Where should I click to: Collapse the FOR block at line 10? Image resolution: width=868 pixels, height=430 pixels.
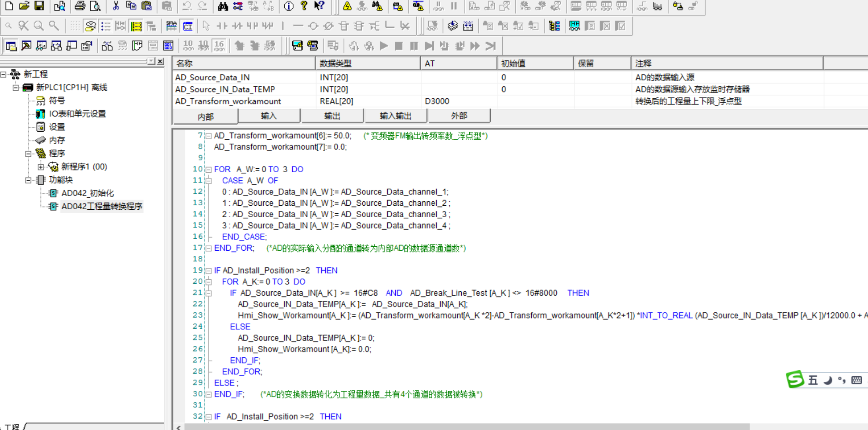209,170
